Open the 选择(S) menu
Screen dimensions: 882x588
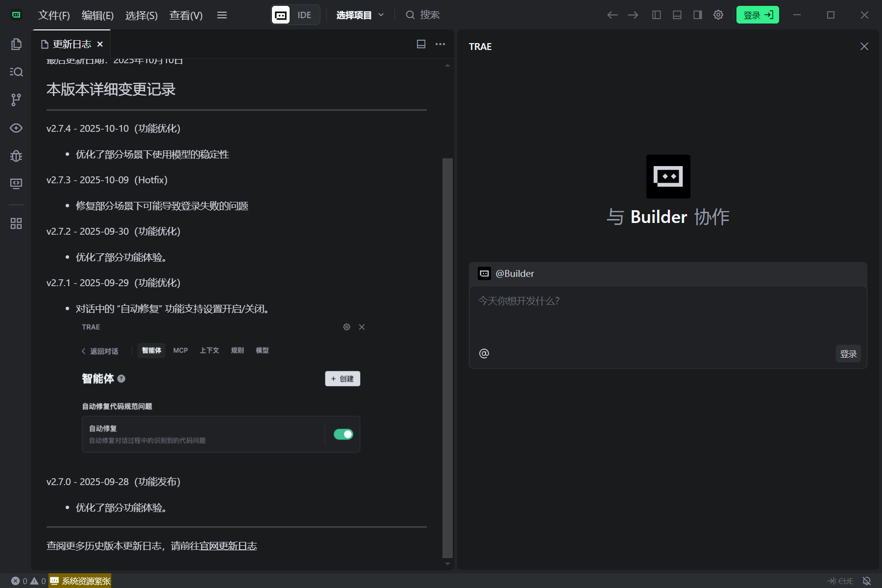[x=142, y=15]
